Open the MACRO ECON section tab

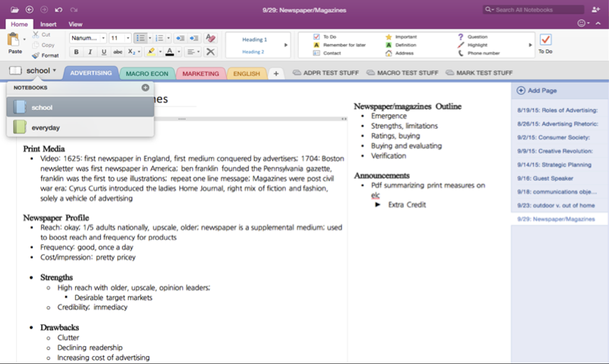tap(147, 73)
